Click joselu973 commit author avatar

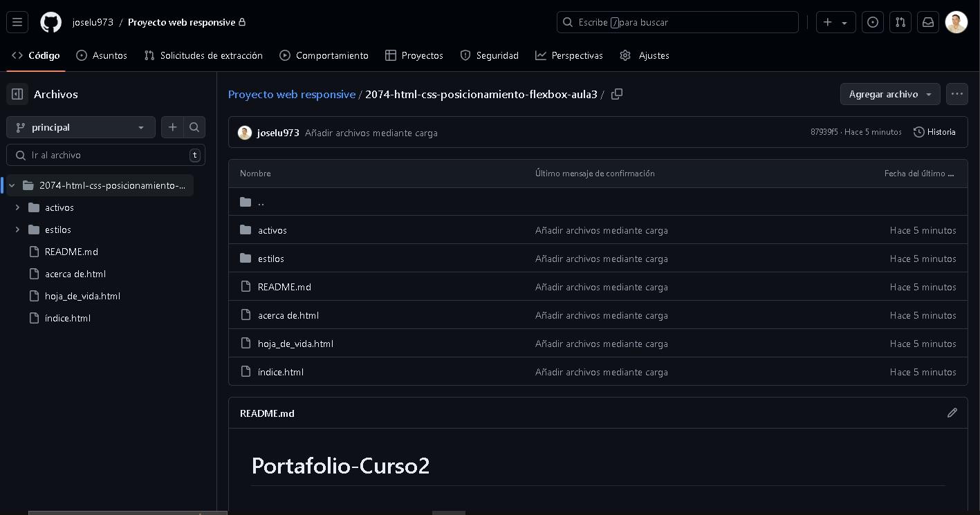coord(245,133)
